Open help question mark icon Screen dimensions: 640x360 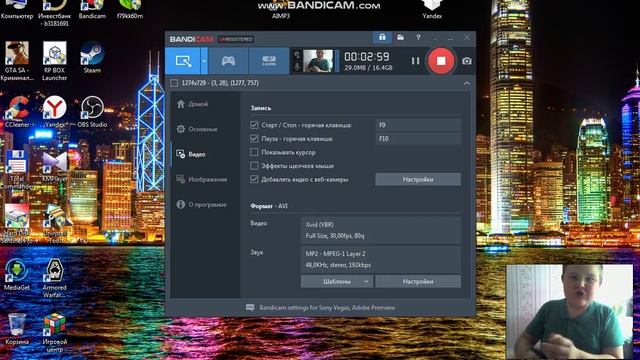pos(418,38)
